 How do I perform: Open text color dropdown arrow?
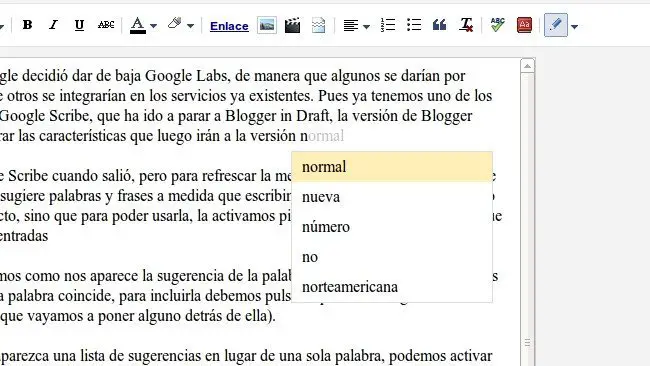coord(153,26)
